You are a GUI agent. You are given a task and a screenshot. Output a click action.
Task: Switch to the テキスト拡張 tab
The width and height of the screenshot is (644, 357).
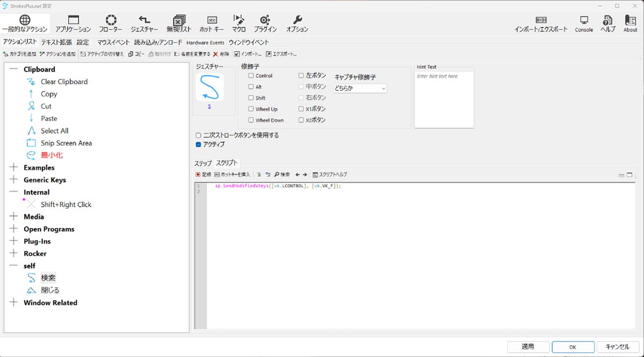[56, 42]
